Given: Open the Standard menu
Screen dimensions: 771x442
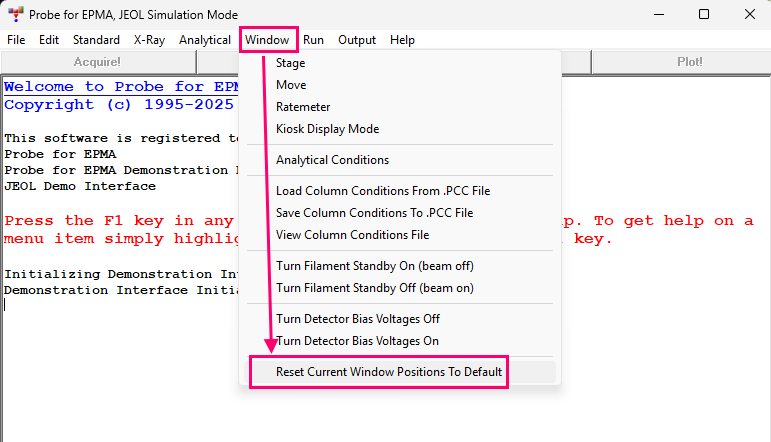Looking at the screenshot, I should tap(96, 40).
